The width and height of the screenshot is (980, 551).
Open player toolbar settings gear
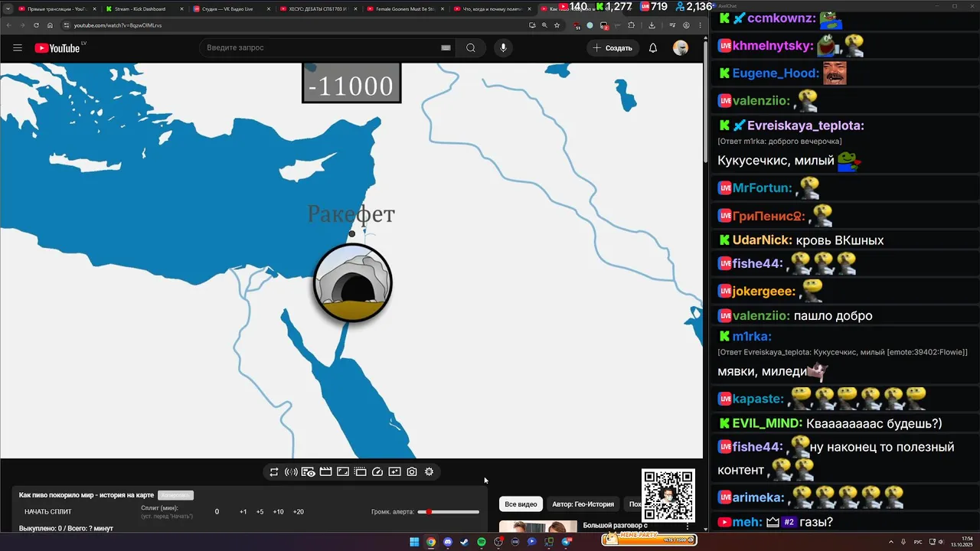tap(429, 472)
